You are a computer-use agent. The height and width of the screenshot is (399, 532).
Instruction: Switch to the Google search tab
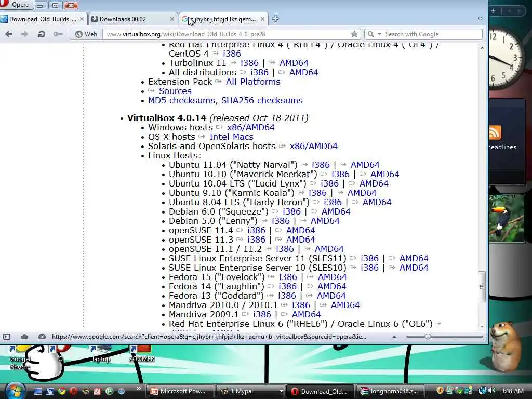[223, 19]
